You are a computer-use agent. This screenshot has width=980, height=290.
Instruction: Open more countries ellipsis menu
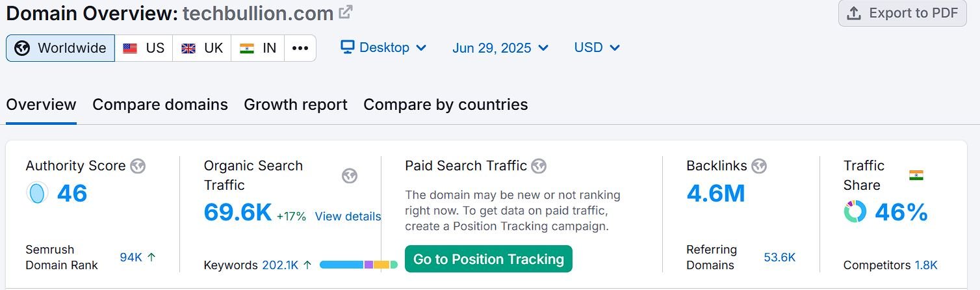click(x=300, y=48)
